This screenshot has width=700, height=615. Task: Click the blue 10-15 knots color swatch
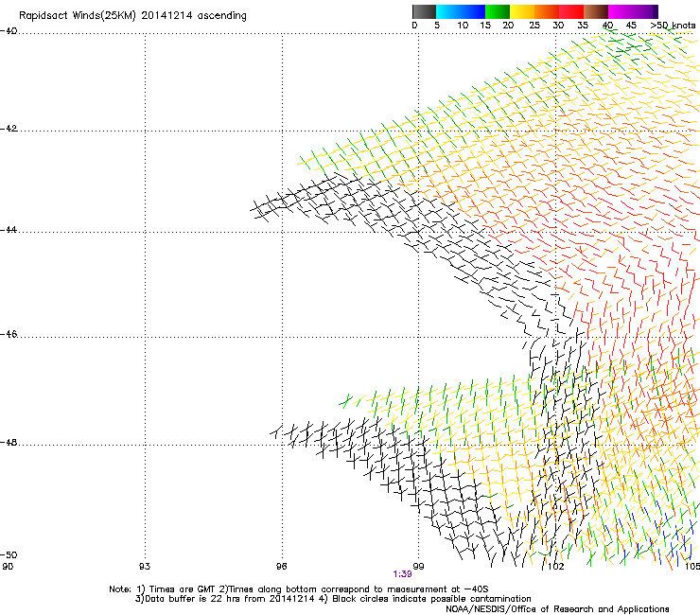click(x=473, y=11)
